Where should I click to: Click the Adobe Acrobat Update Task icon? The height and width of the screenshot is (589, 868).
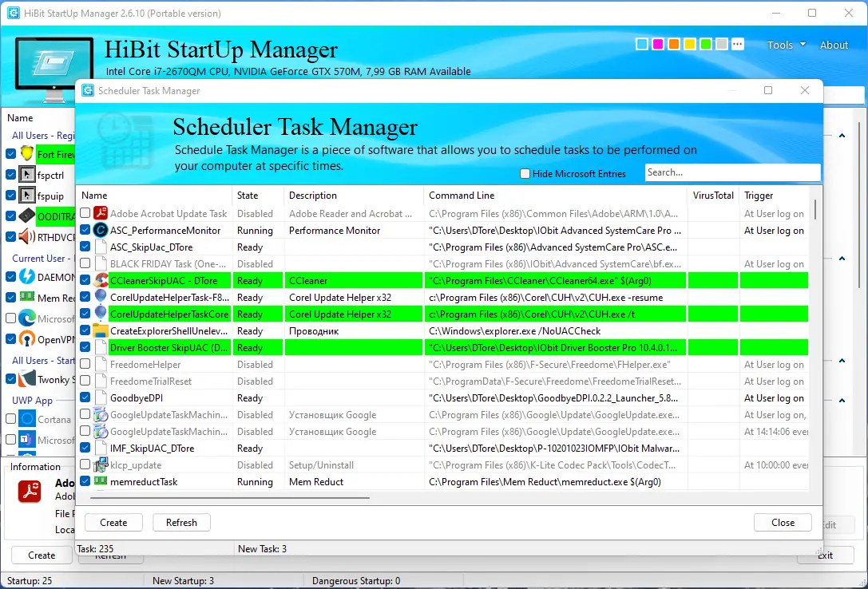click(100, 213)
